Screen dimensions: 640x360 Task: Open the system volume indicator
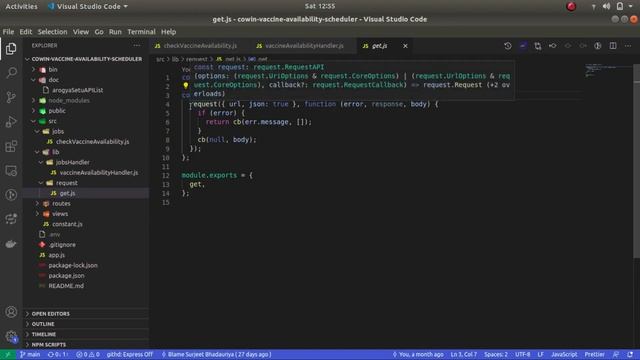[606, 6]
